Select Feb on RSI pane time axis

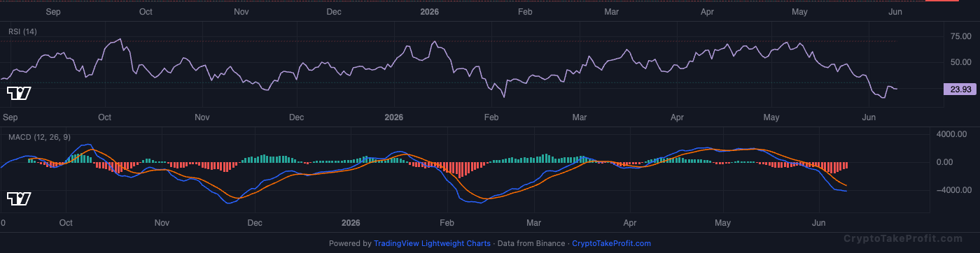491,117
